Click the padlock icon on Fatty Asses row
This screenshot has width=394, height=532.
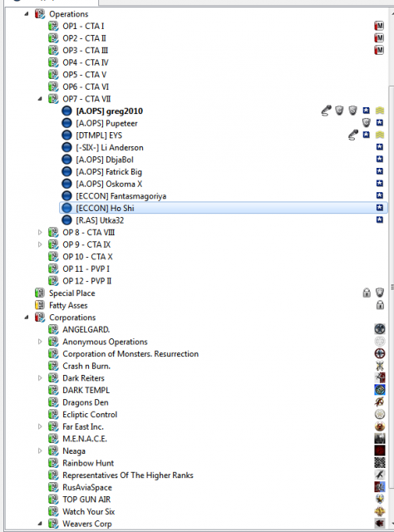click(380, 305)
